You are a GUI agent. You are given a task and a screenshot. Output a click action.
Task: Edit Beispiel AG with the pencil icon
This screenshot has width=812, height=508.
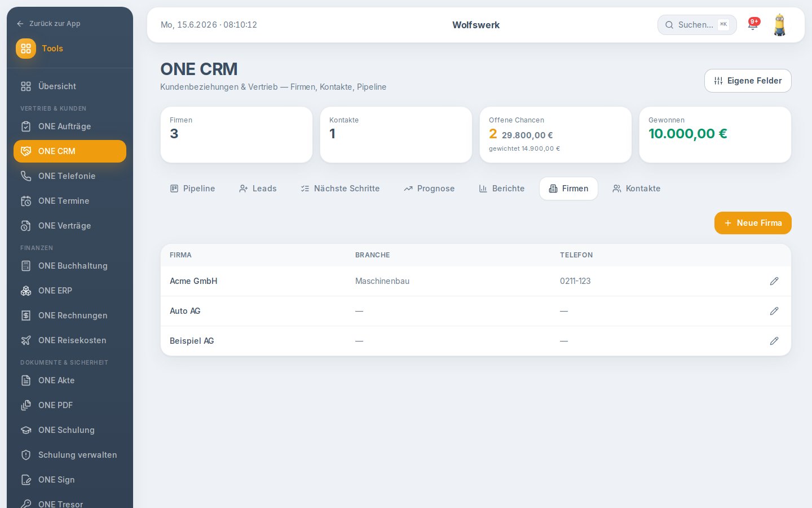point(774,341)
